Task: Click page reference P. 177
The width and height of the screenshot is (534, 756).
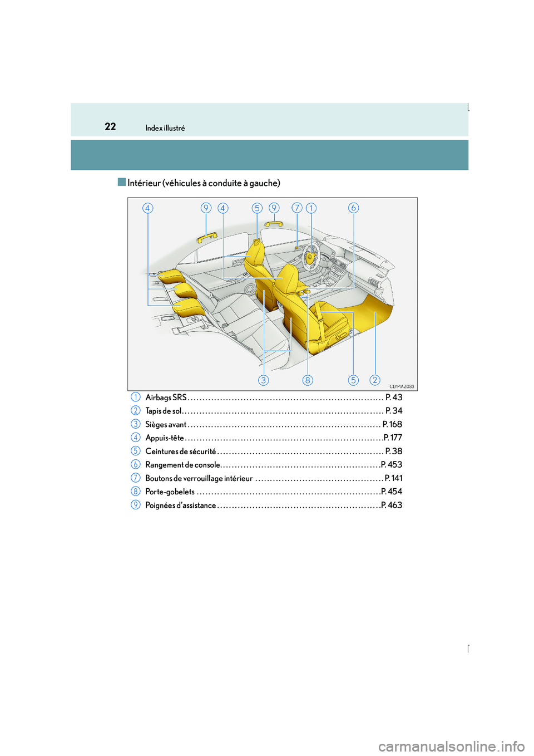Action: 393,438
